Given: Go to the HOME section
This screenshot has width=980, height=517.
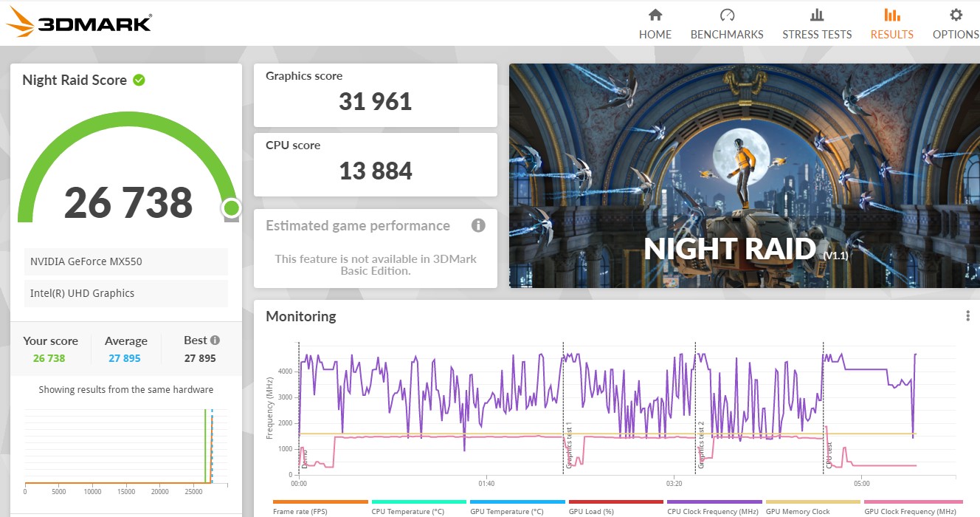Looking at the screenshot, I should pyautogui.click(x=655, y=24).
